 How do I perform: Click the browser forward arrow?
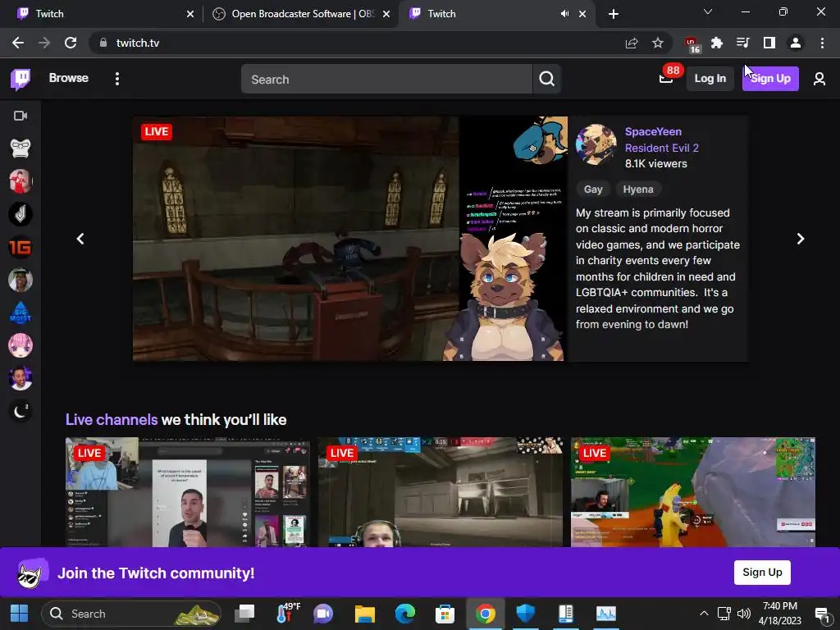click(x=44, y=43)
